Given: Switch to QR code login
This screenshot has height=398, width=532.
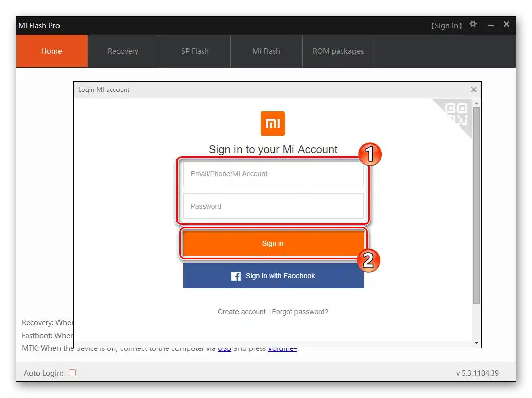Looking at the screenshot, I should coord(457,114).
